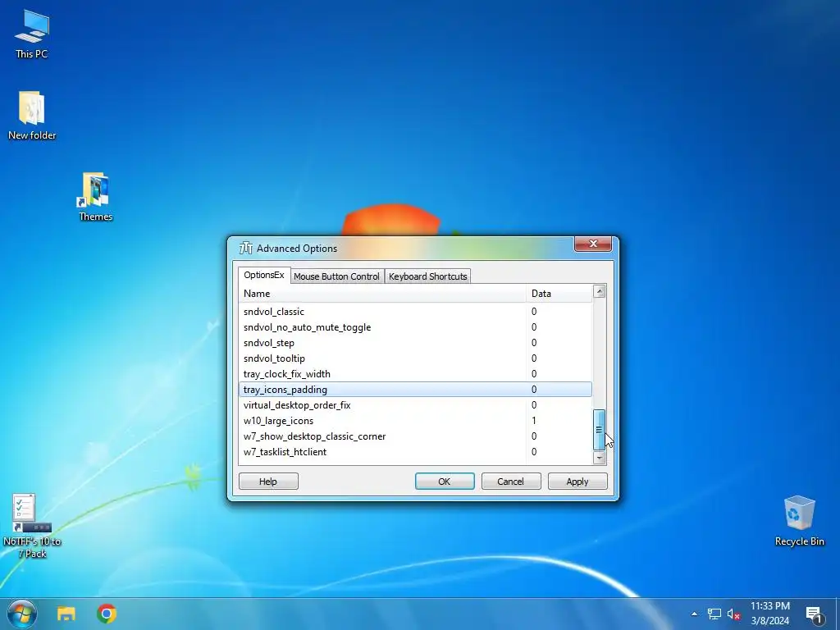The height and width of the screenshot is (630, 840).
Task: Click the Data column header
Action: [559, 294]
